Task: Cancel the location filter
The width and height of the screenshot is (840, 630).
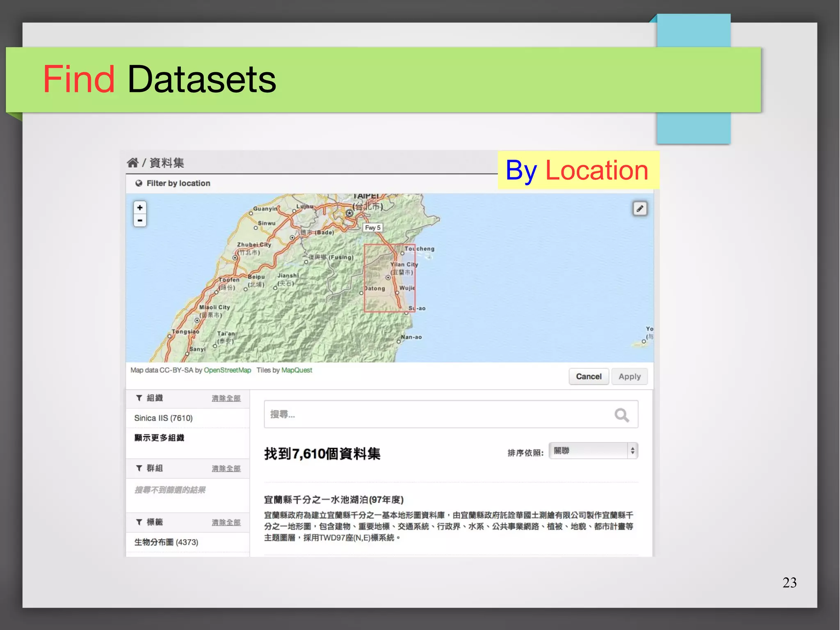Action: point(589,376)
